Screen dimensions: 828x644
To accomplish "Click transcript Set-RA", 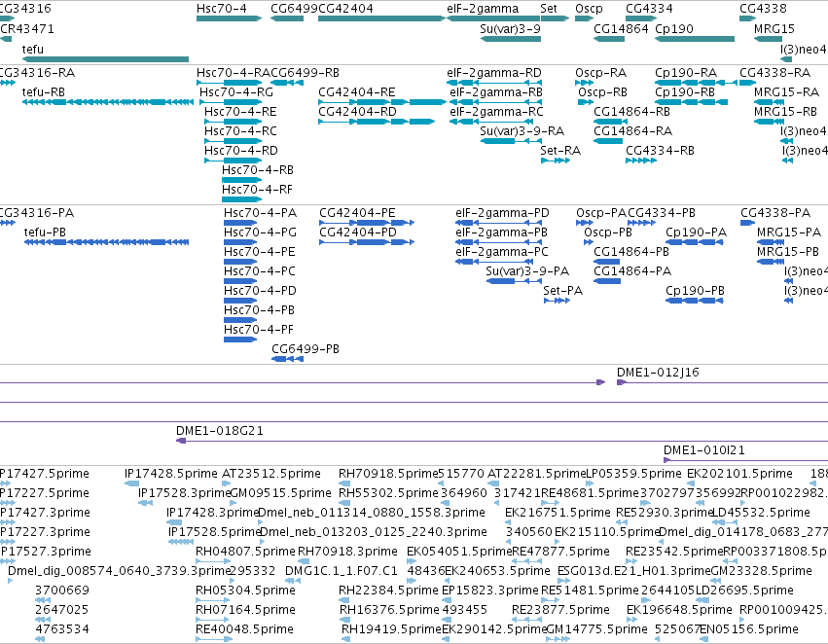I will point(556,161).
